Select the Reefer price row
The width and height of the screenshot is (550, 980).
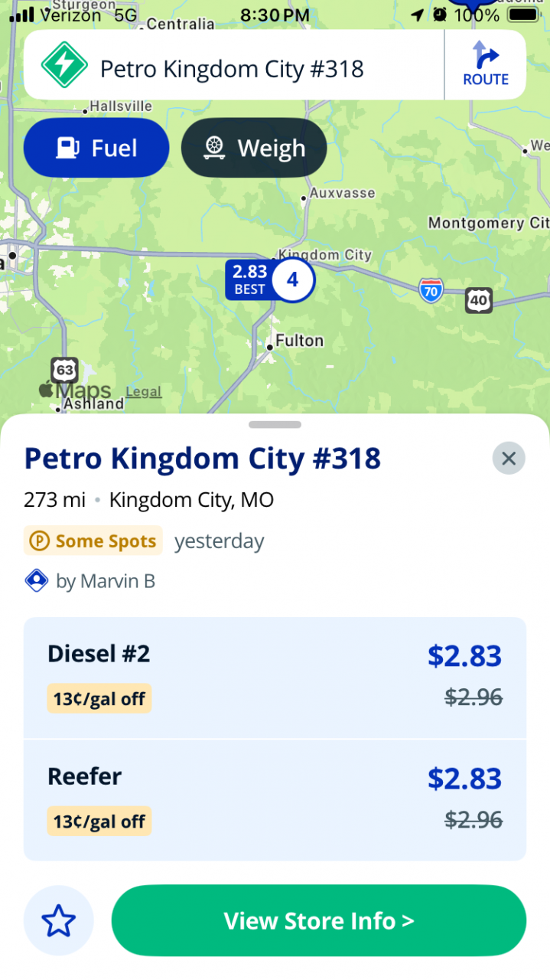tap(275, 799)
